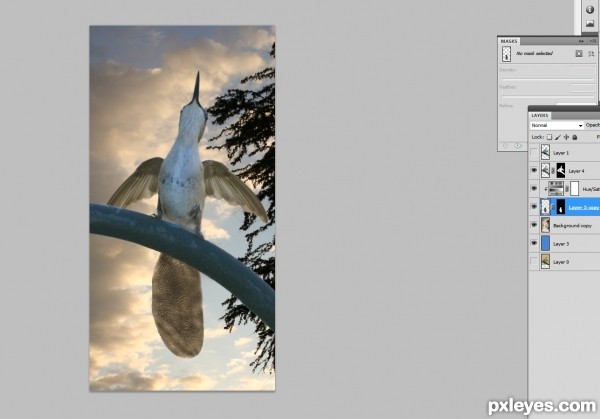Hide Layer 4 via eye icon
This screenshot has height=419, width=600.
pos(534,171)
